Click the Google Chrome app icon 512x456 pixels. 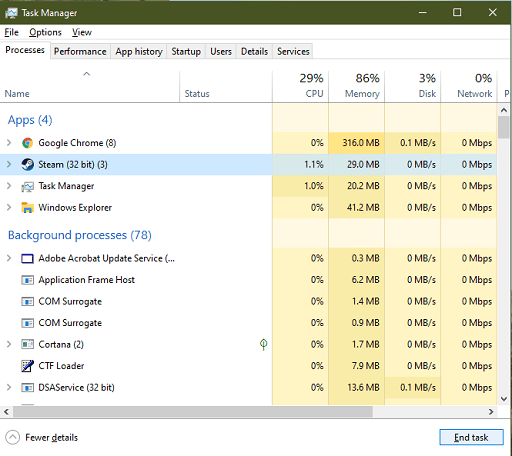(27, 143)
